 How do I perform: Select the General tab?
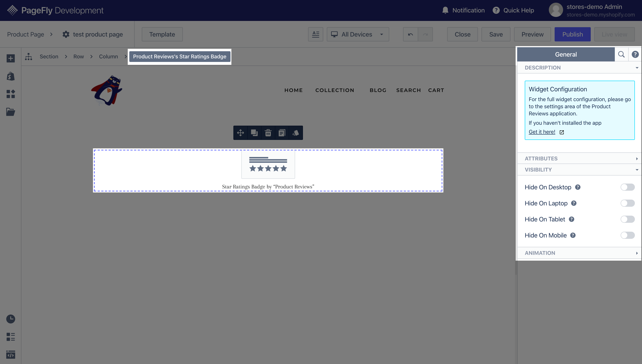(566, 54)
